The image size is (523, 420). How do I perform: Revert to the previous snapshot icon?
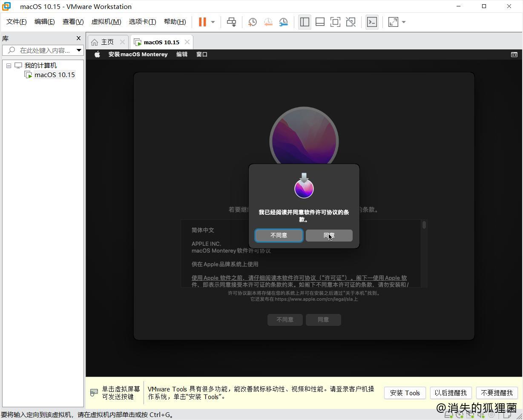(268, 22)
